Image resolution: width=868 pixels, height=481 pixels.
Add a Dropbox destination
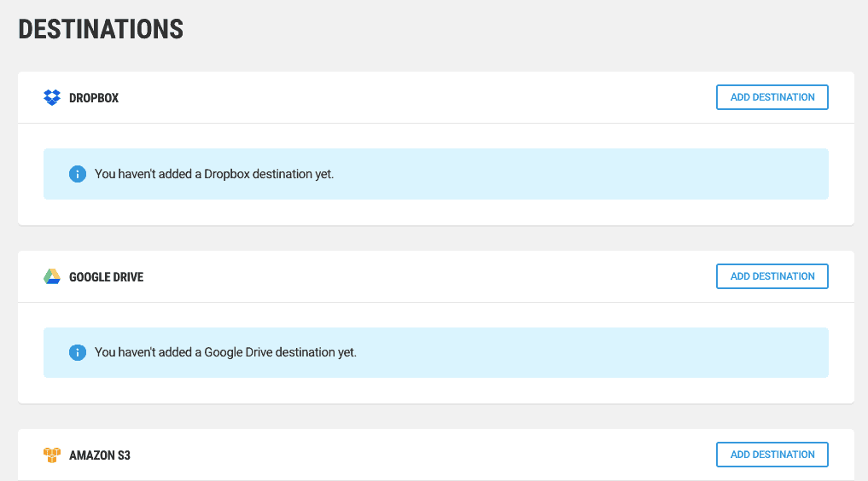[772, 97]
